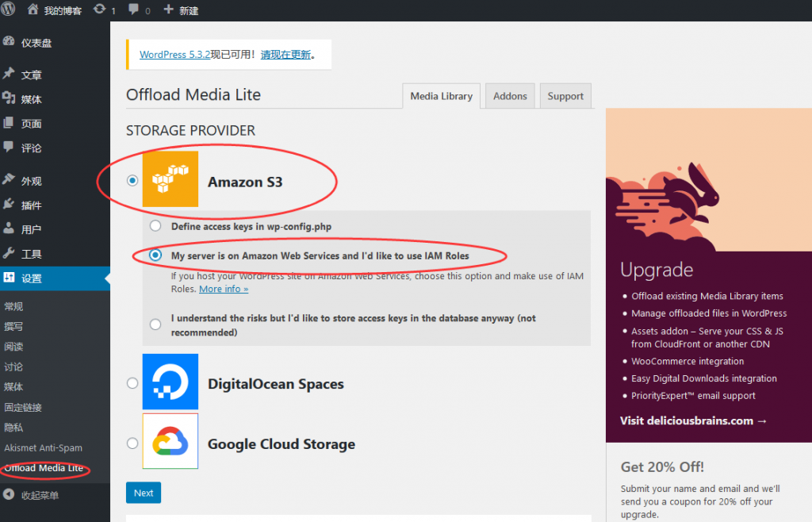The height and width of the screenshot is (522, 812).
Task: Select the IAM Roles radio option
Action: [155, 255]
